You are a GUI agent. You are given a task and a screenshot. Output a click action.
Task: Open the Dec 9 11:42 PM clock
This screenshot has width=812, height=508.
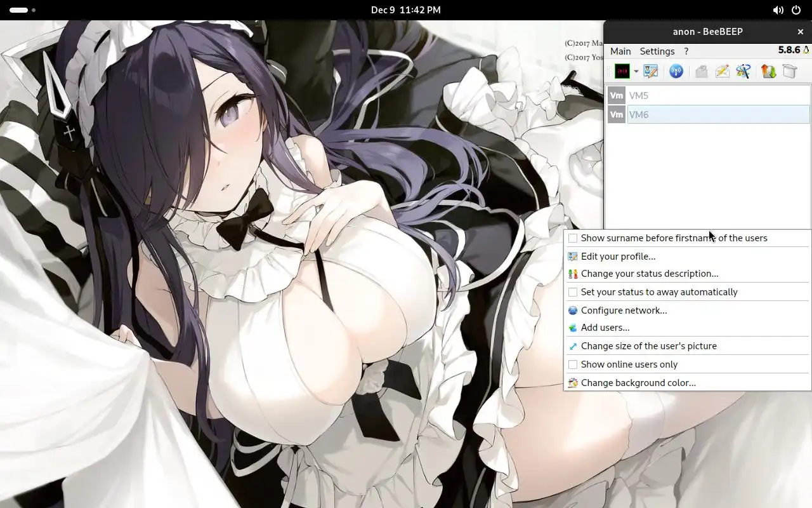(406, 10)
